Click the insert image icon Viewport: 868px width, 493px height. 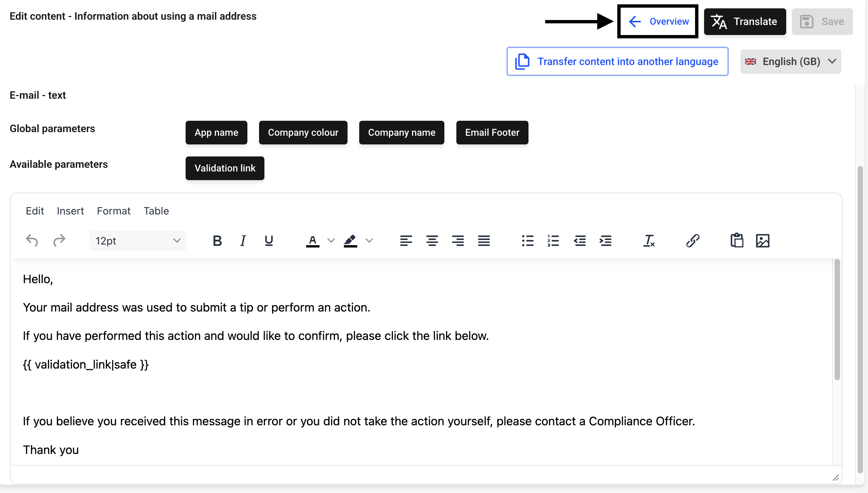coord(762,241)
